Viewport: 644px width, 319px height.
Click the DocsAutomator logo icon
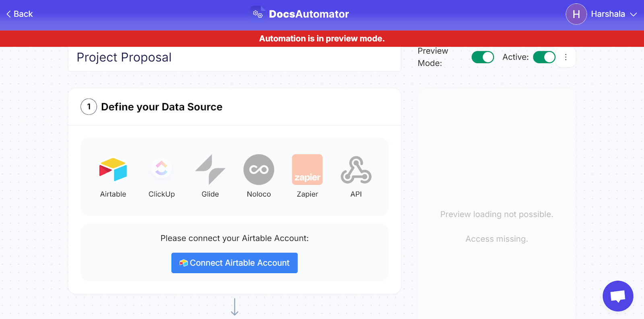pyautogui.click(x=258, y=14)
